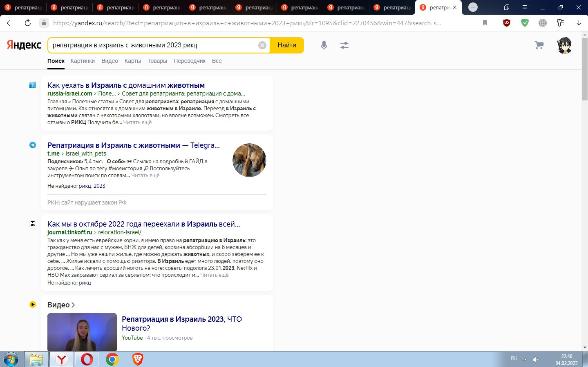This screenshot has height=367, width=588.
Task: Open the Переводчик tab
Action: pos(190,61)
